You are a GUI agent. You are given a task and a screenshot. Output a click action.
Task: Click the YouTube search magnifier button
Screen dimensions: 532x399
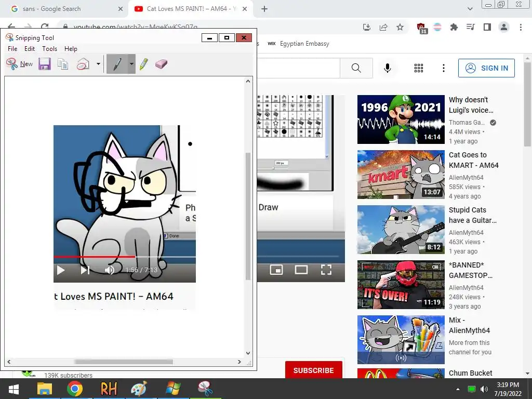[x=356, y=68]
